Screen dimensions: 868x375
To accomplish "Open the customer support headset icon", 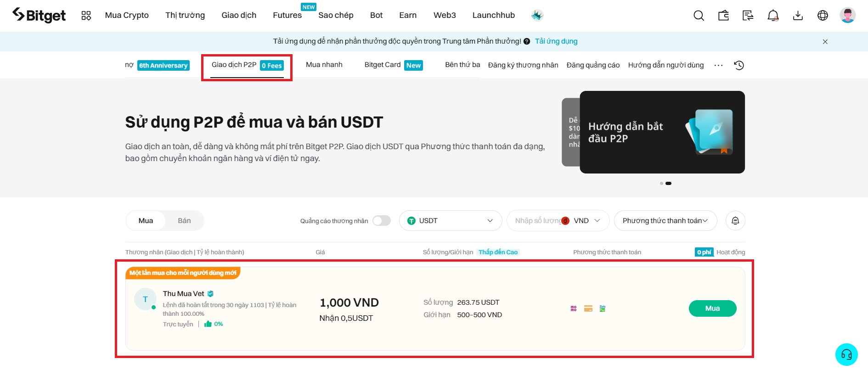I will (846, 355).
